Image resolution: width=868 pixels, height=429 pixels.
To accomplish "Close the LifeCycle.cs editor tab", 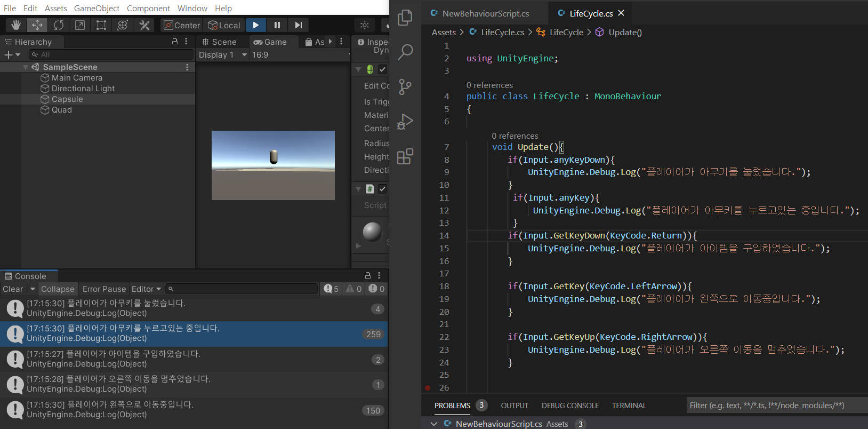I will [x=621, y=13].
